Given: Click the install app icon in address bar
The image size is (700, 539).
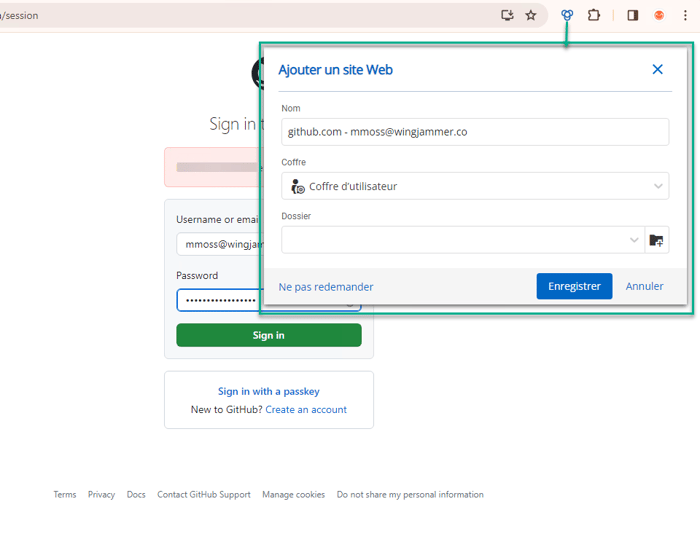Looking at the screenshot, I should [507, 15].
